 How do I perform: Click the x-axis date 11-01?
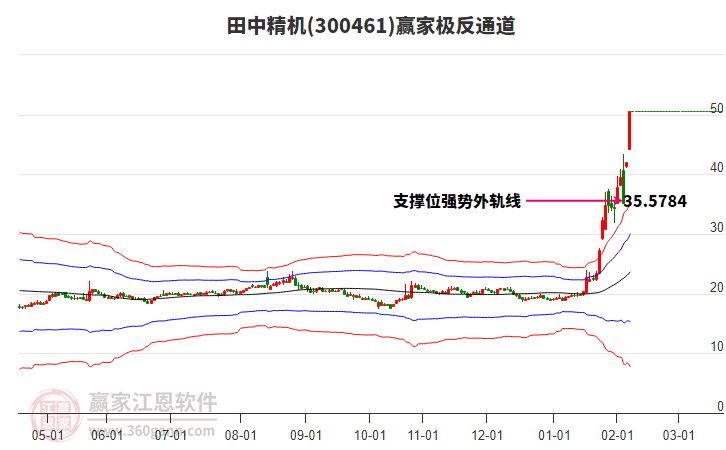click(423, 436)
